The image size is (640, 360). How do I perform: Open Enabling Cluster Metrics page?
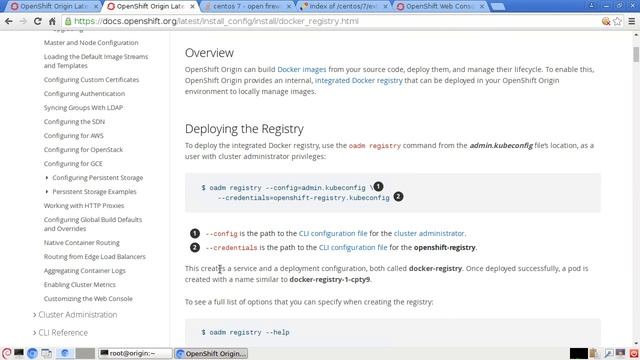(80, 284)
